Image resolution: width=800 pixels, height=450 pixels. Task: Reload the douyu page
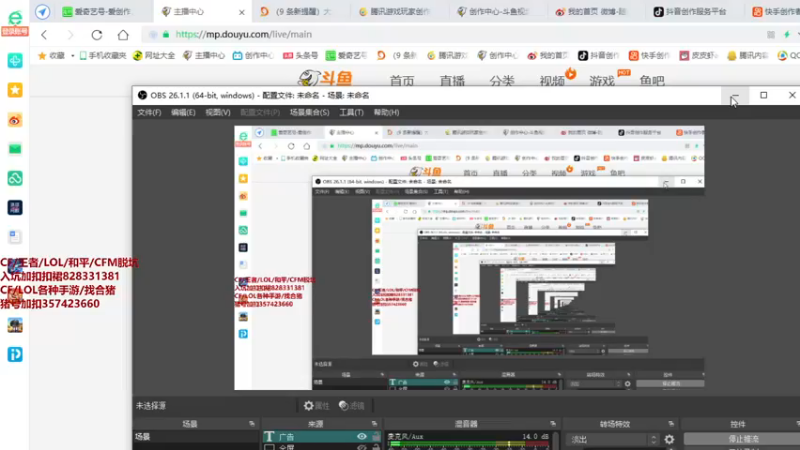click(x=97, y=35)
